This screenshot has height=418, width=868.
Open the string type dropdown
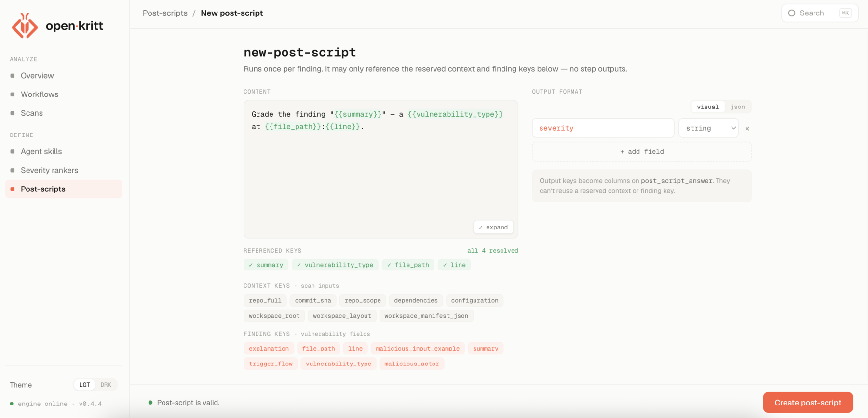[x=708, y=128]
